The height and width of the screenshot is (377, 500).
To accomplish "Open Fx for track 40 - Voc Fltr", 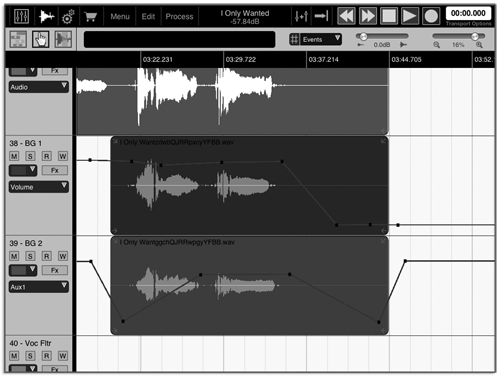I will coord(55,369).
